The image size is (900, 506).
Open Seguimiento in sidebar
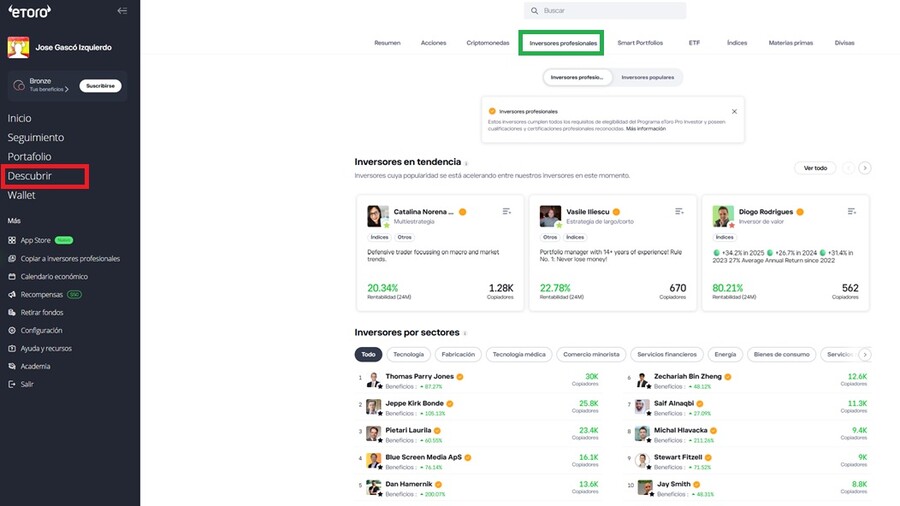coord(36,138)
